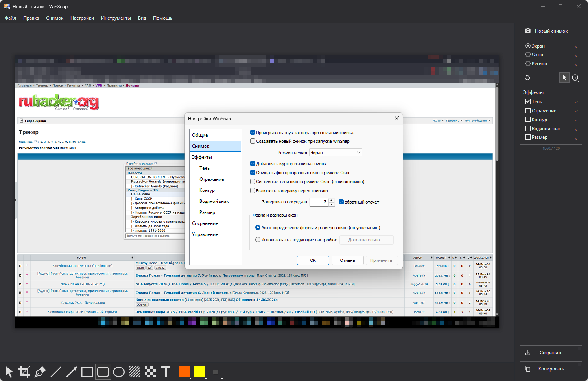The width and height of the screenshot is (588, 381).
Task: Click the Отмена button
Action: [x=347, y=260]
